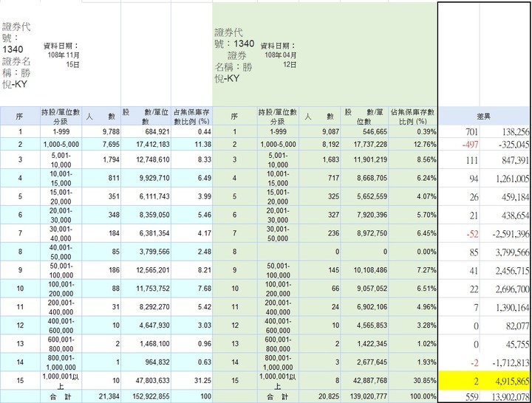This screenshot has height=403, width=532.
Task: Select cell with 6,381,354
Action: pos(146,233)
